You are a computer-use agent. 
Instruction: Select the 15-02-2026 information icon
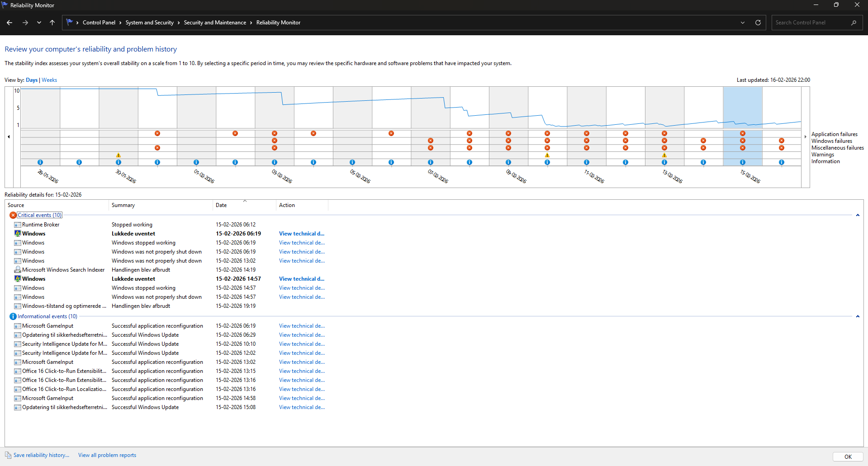tap(743, 162)
